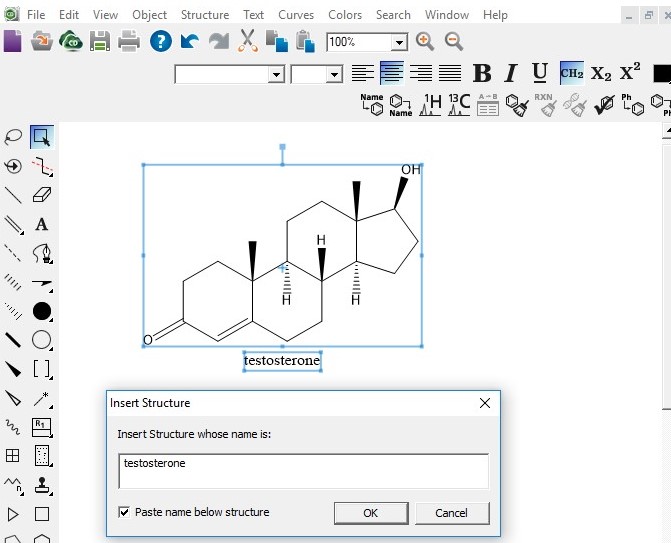Toggle the CH2 formula style button

point(571,73)
